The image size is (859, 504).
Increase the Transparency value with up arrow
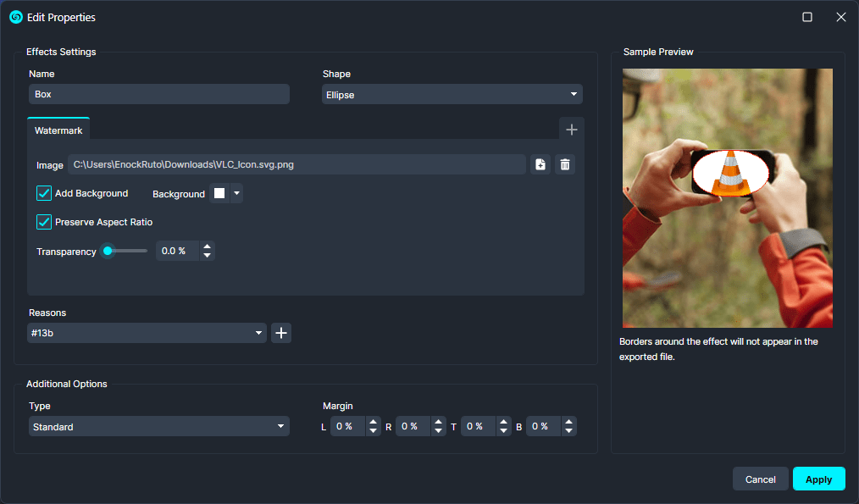point(208,246)
